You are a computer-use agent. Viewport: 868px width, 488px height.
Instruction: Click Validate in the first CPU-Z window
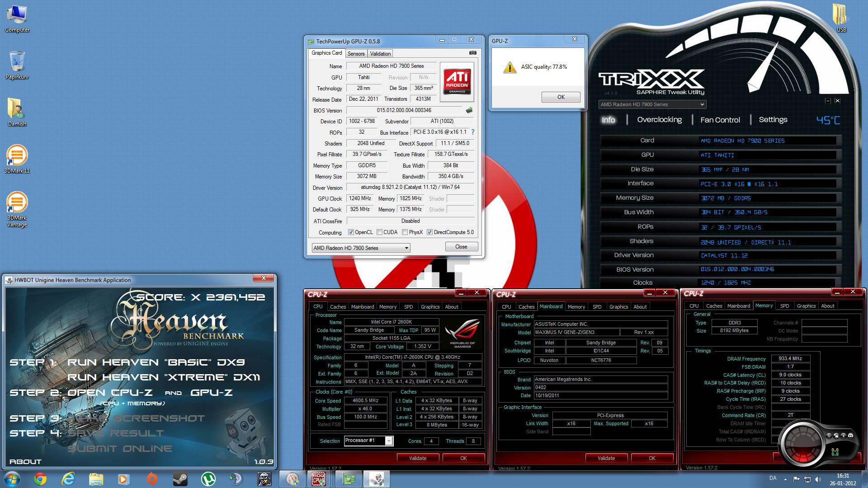[x=418, y=458]
